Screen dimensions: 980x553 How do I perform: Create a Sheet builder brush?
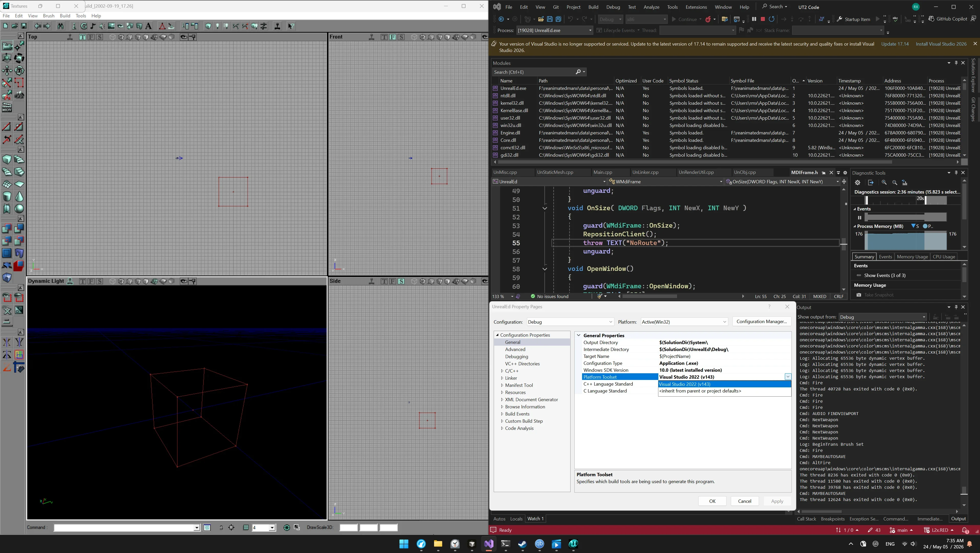[x=19, y=184]
